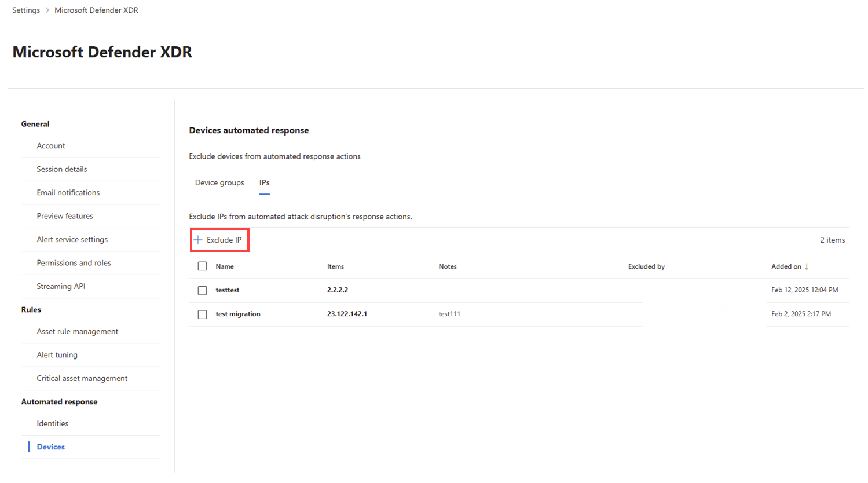Open Asset rule management
Screen dimensions: 868x483
78,332
